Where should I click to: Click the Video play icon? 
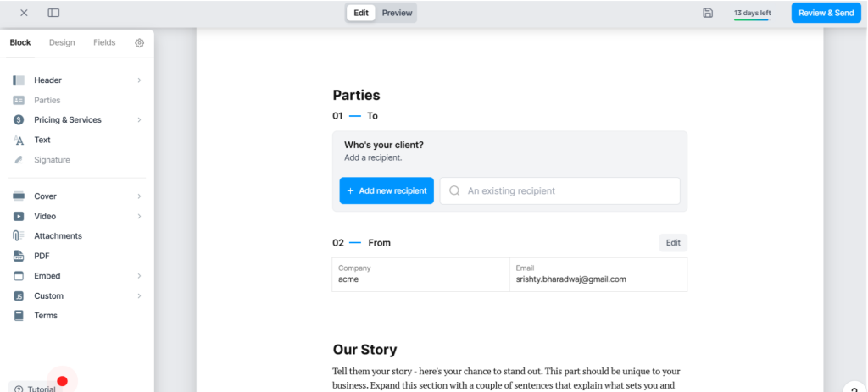click(x=19, y=216)
